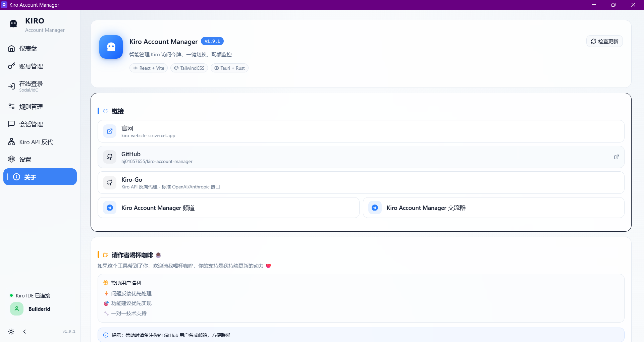Click the Kiro ghost logo in sidebar
This screenshot has height=342, width=644.
point(13,24)
